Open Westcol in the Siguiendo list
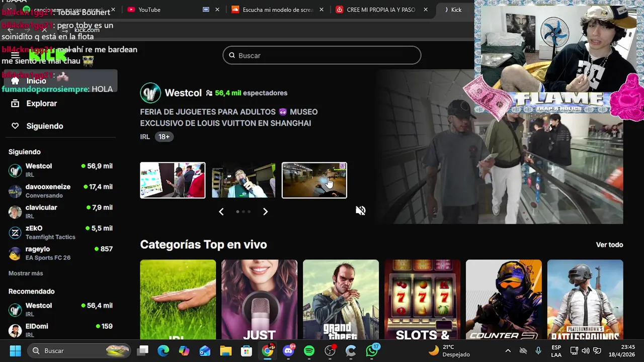The width and height of the screenshot is (644, 362). coord(60,170)
